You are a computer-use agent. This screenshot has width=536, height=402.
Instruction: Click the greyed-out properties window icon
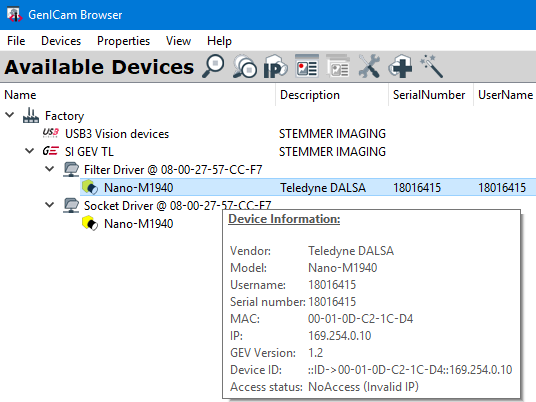(338, 66)
